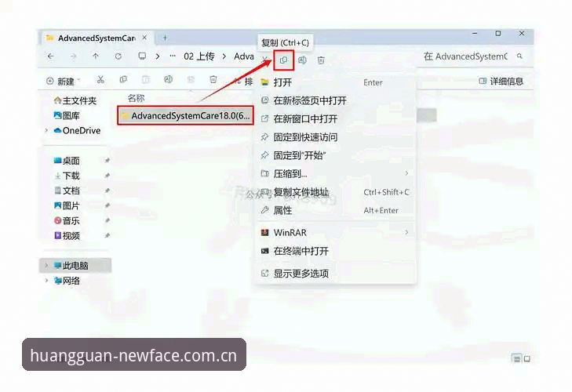Click the chevron after 02 上传 breadcrumb

[x=224, y=56]
